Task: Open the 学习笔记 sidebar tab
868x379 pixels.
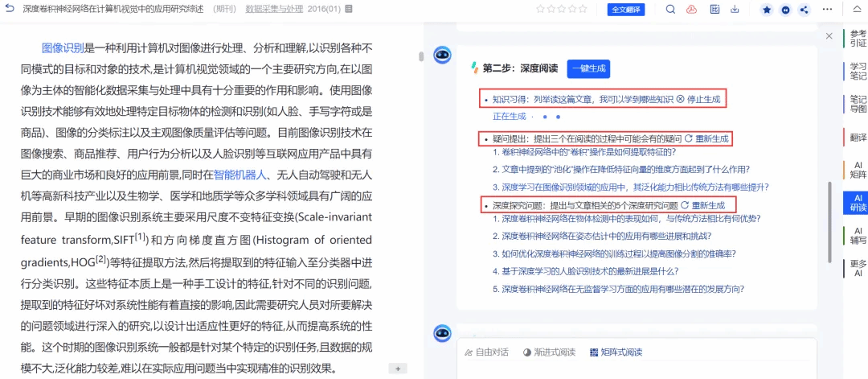Action: pyautogui.click(x=857, y=72)
